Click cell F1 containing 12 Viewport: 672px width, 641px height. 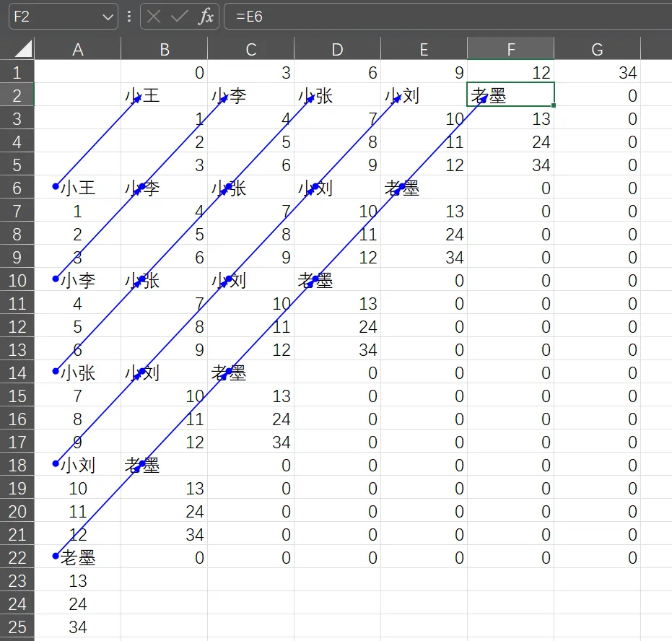(510, 72)
